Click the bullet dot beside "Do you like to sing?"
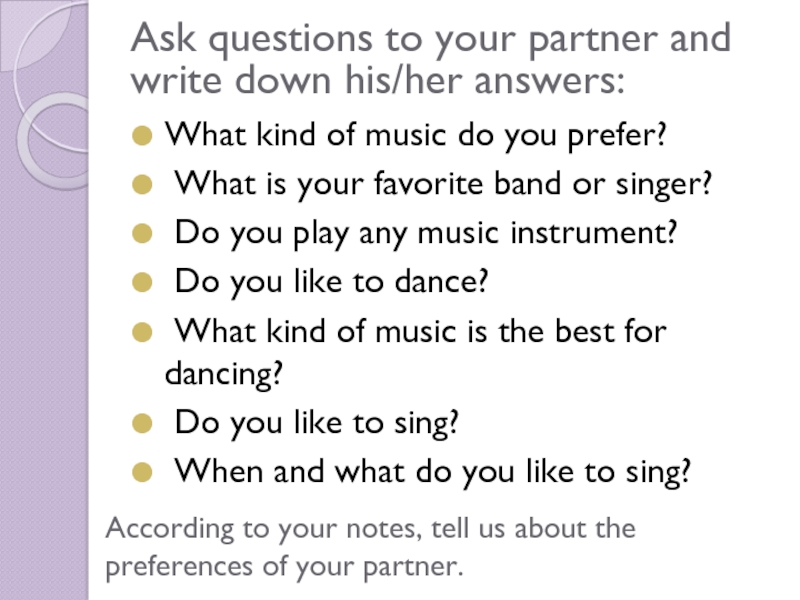Image resolution: width=800 pixels, height=600 pixels. click(146, 423)
